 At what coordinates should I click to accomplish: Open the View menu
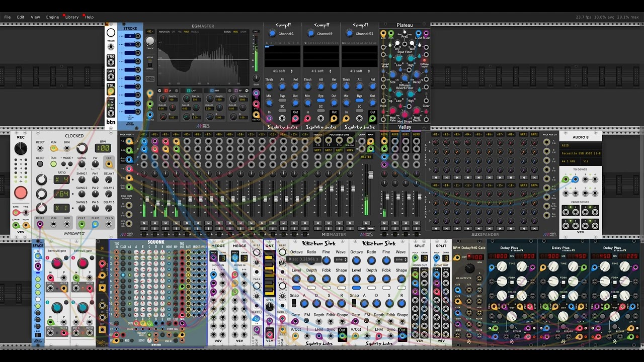(35, 17)
